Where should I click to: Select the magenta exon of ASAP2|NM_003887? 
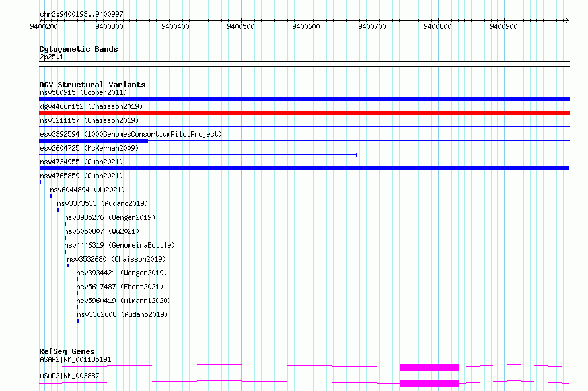pos(429,384)
